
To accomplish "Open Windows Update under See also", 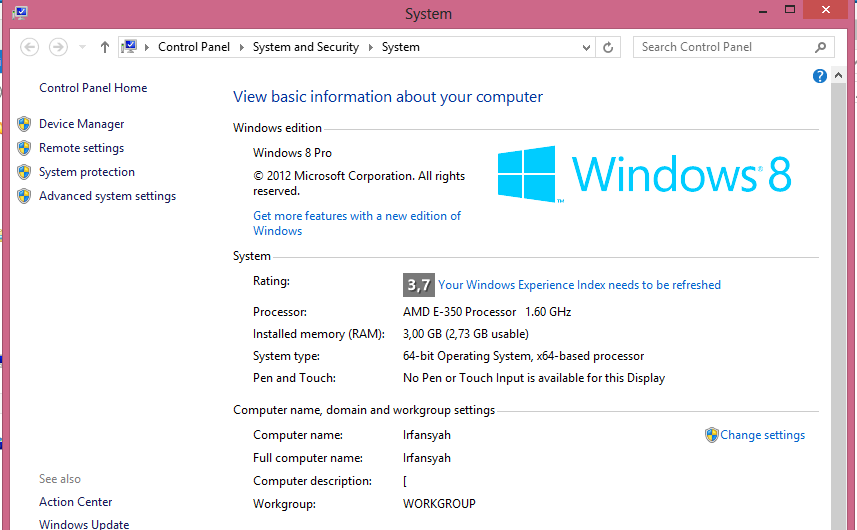I will pos(84,524).
